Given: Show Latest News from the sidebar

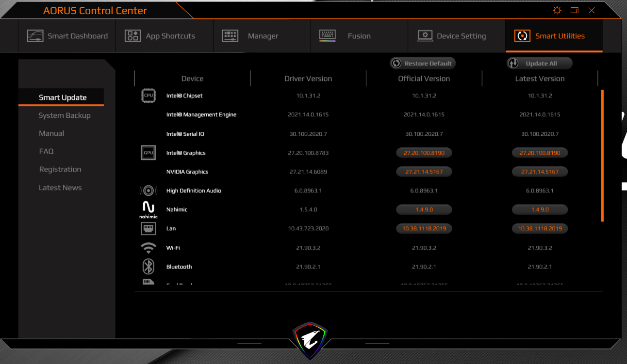Looking at the screenshot, I should 60,188.
